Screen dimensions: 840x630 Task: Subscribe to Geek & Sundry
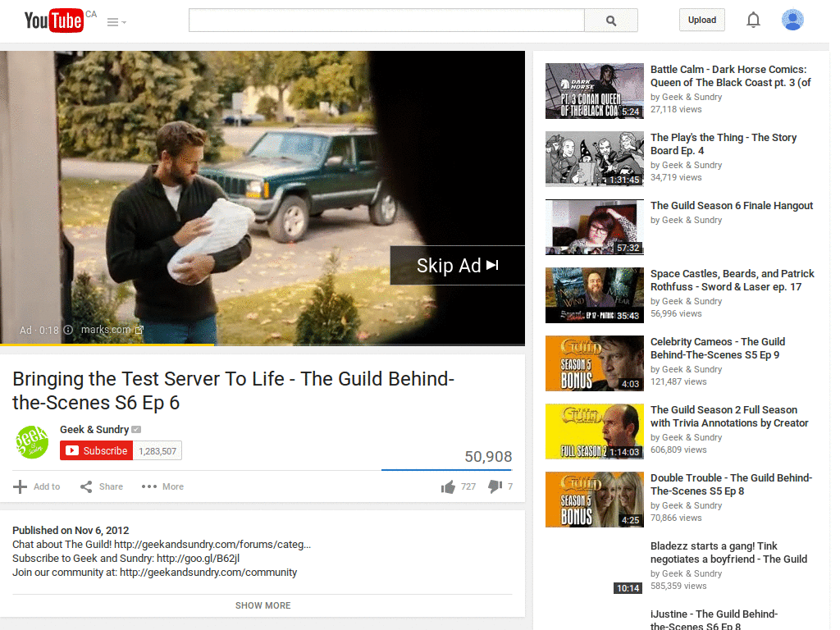[97, 450]
